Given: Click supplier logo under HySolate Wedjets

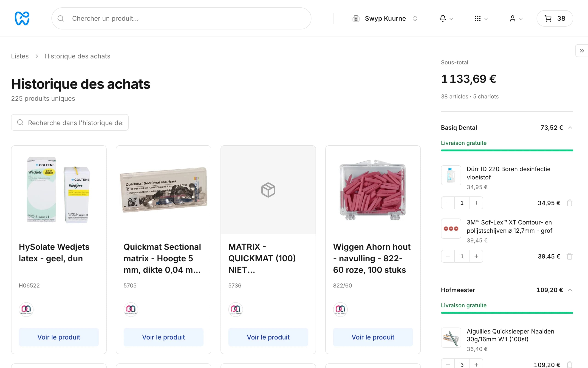Looking at the screenshot, I should (x=26, y=309).
